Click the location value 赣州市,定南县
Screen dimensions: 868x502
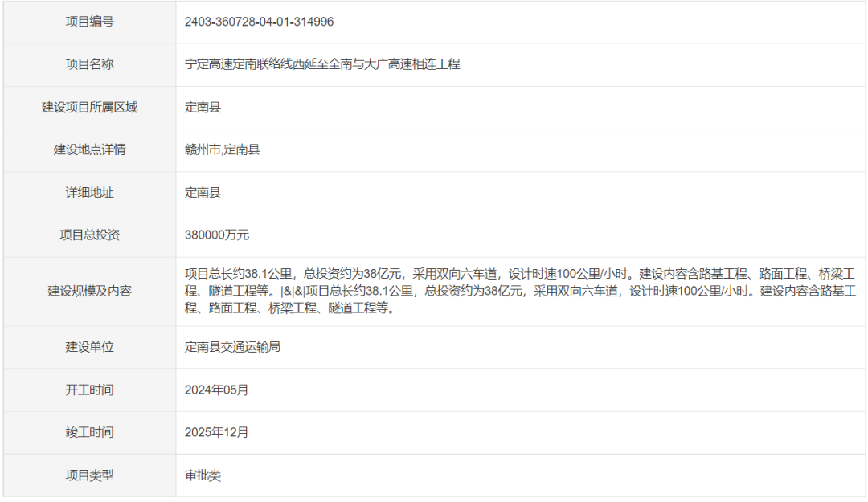point(221,150)
